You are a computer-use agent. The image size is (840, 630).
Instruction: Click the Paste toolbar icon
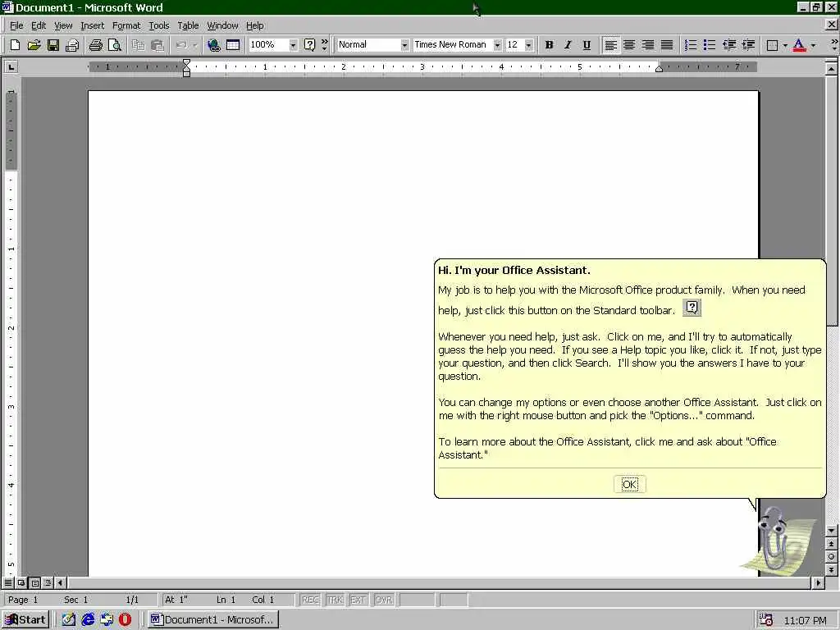157,45
